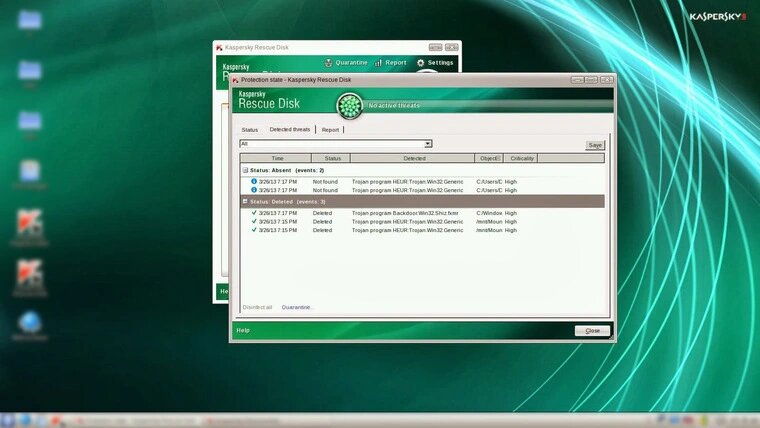Collapse the Status: Absent group
The image size is (760, 428).
pyautogui.click(x=245, y=170)
